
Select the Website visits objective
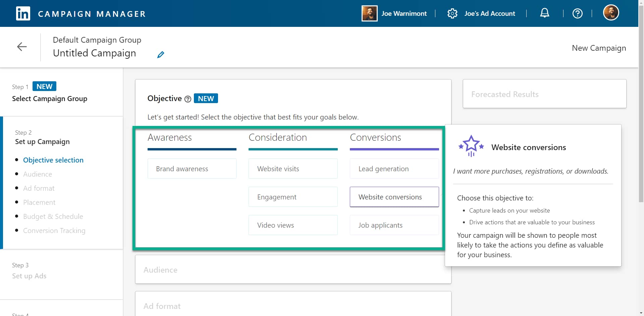click(x=293, y=169)
